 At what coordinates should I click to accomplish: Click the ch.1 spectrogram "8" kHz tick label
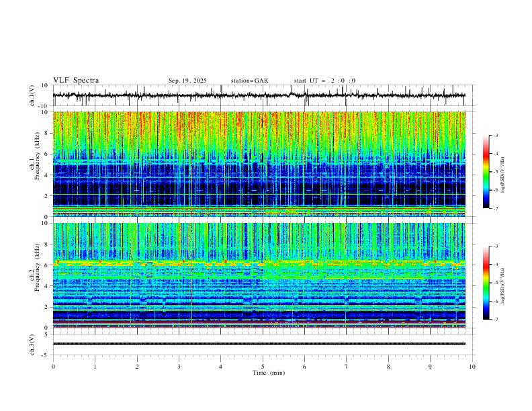(46, 133)
